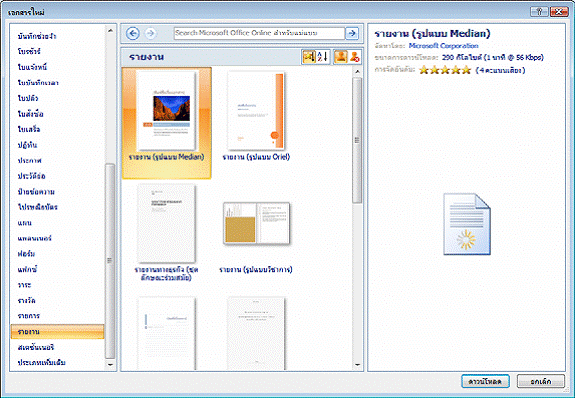Click template gallery scrollbar up arrow
Viewport: 575px width, 398px height.
[357, 72]
